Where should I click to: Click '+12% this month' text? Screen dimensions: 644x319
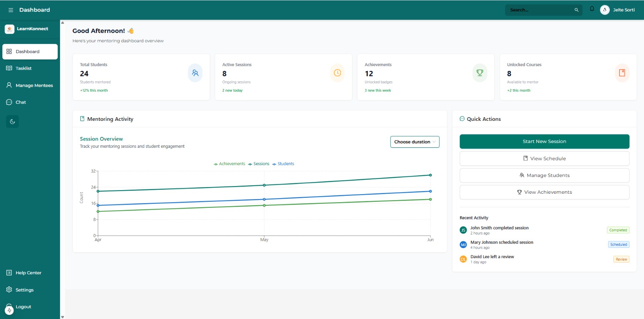tap(94, 91)
